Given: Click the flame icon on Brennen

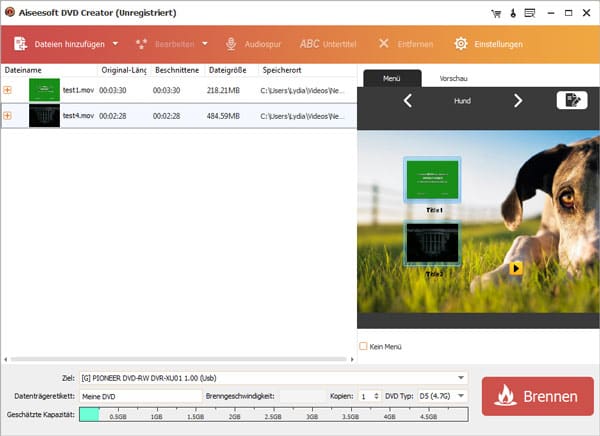Looking at the screenshot, I should [x=505, y=396].
